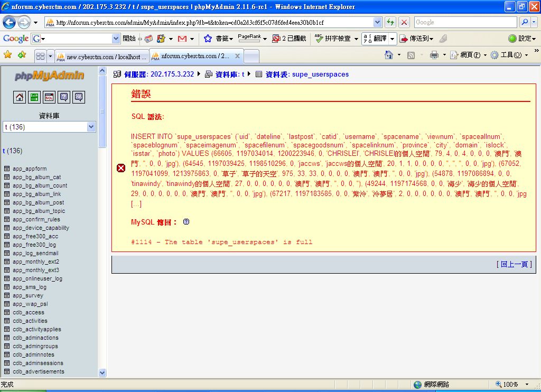This screenshot has width=541, height=392.
Task: Select the app_sms_log table in sidebar
Action: pos(30,287)
